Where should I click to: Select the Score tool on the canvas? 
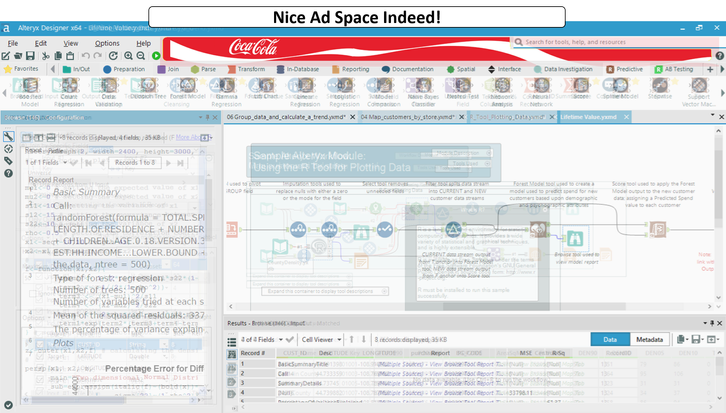[x=657, y=229]
